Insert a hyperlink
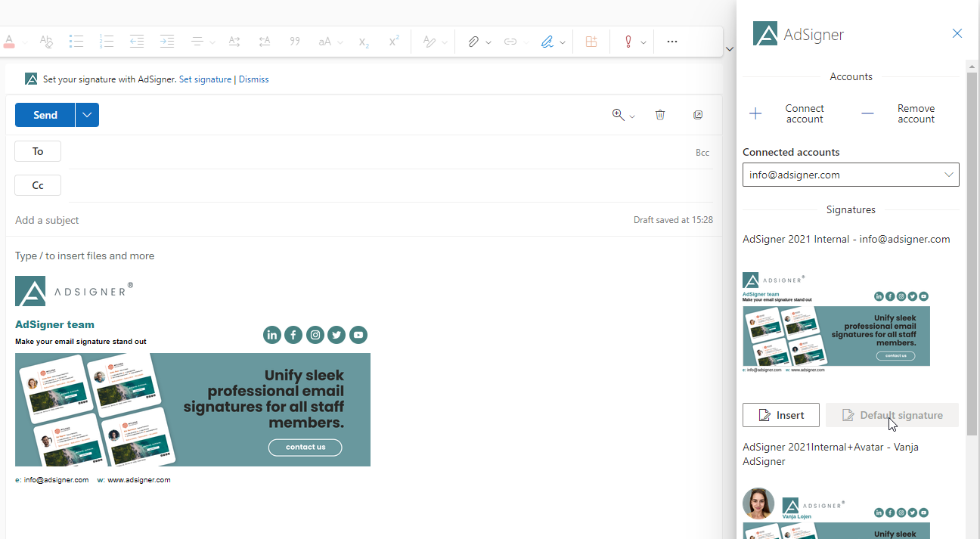980x539 pixels. point(510,42)
